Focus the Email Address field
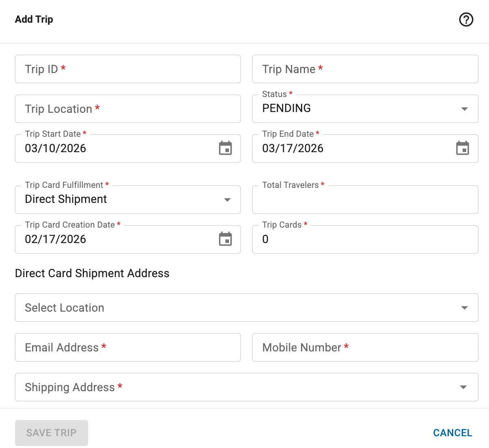Image resolution: width=489 pixels, height=448 pixels. click(128, 347)
